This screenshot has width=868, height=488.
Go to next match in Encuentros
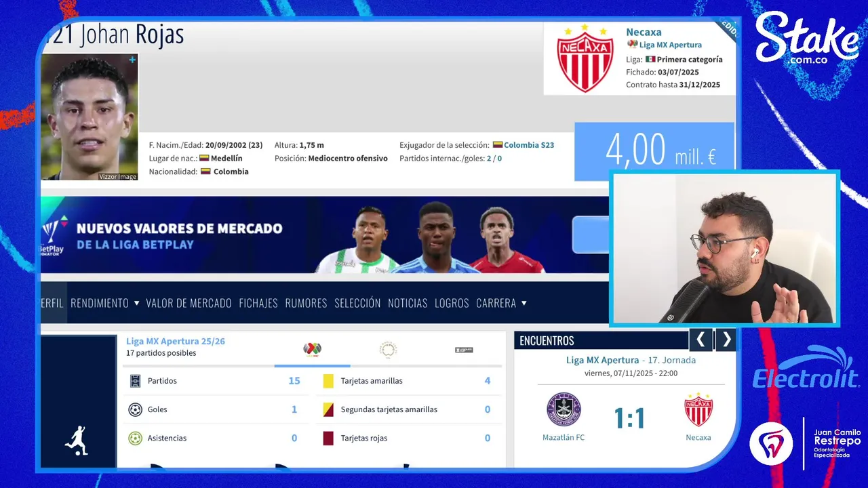(726, 340)
